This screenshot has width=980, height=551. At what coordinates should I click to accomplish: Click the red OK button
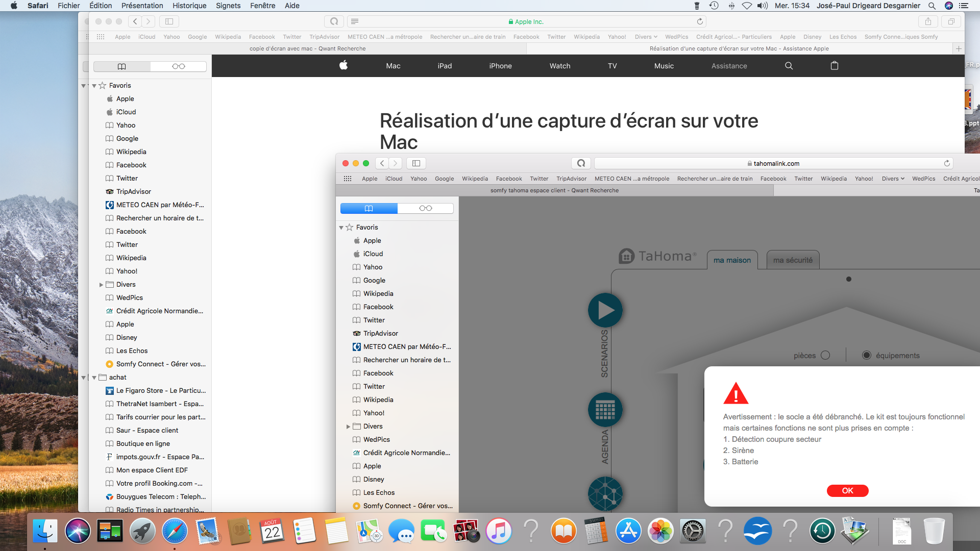[847, 490]
